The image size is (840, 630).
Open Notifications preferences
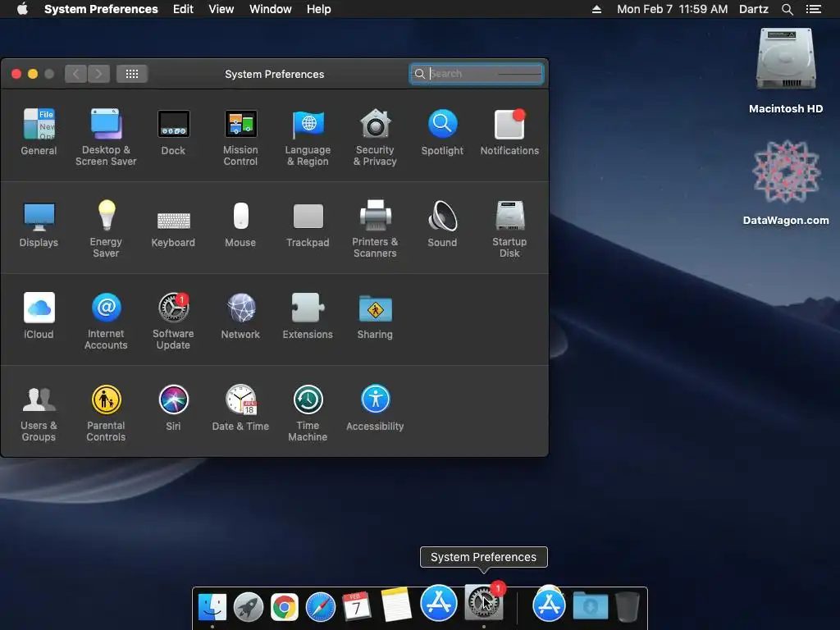pos(509,132)
